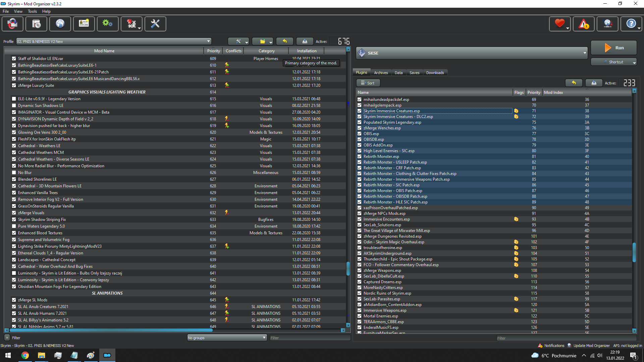
Task: Click the Mod Organizer taskbar icon
Action: pyautogui.click(x=107, y=355)
